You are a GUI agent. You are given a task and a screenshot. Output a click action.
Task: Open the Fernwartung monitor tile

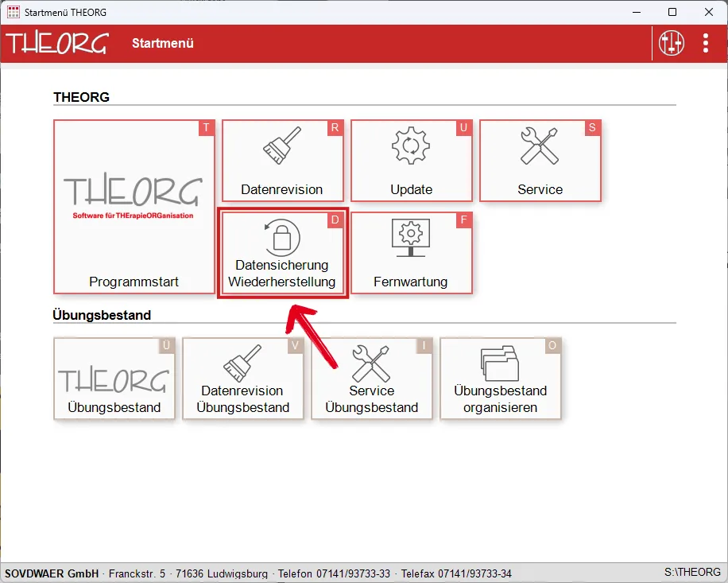click(x=412, y=253)
